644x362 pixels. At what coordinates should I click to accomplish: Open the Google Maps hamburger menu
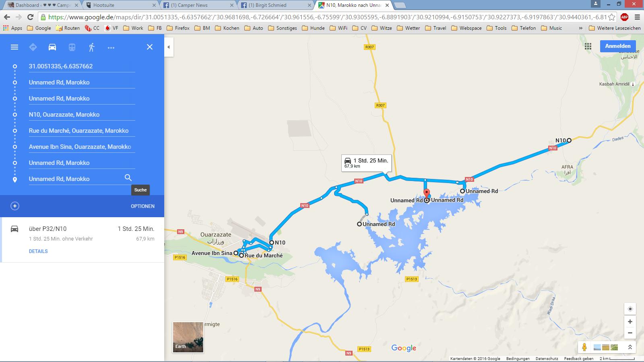coord(14,47)
